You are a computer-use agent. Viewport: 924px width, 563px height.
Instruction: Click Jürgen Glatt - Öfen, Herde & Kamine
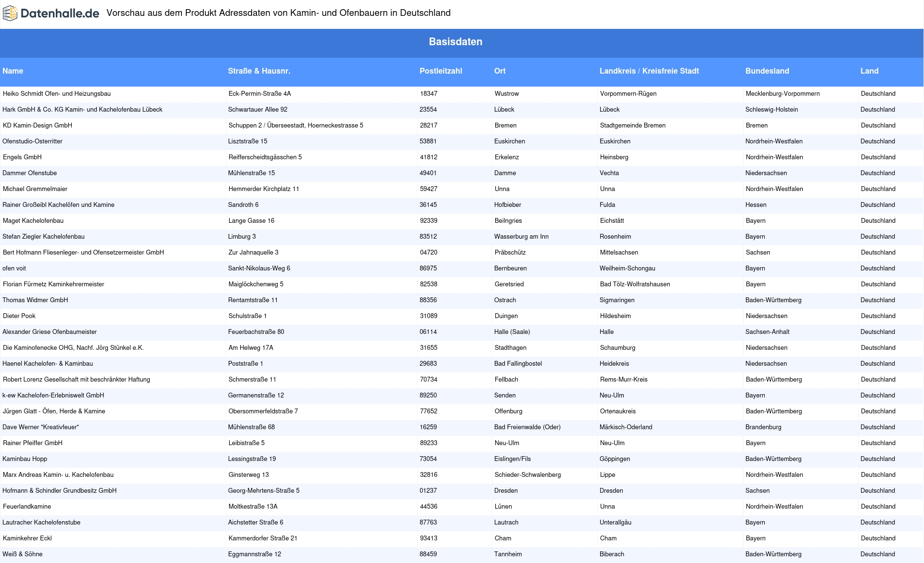(x=54, y=411)
